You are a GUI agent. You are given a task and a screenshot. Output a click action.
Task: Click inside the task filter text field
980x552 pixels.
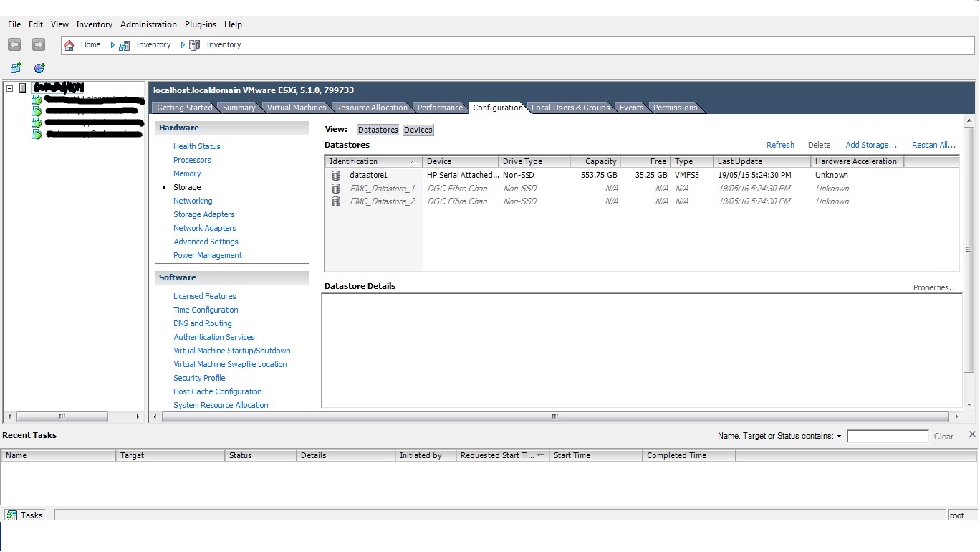(x=888, y=436)
